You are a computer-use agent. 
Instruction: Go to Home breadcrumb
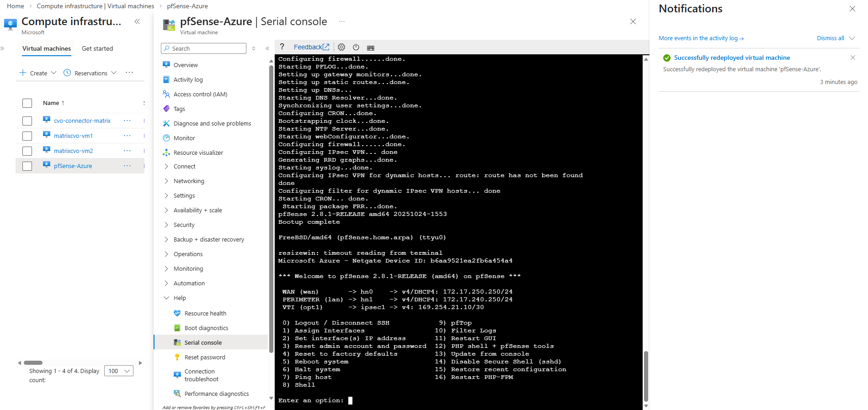16,6
